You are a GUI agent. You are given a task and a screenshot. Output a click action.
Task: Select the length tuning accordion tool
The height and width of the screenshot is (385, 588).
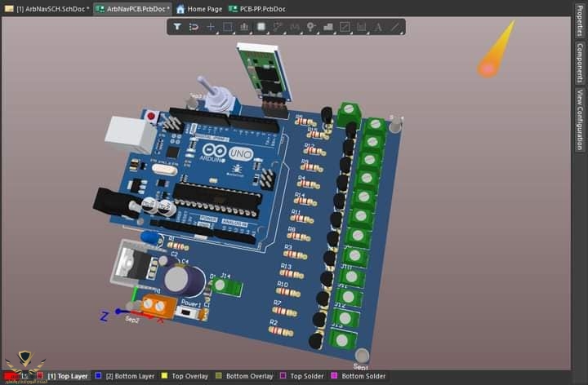pos(294,27)
